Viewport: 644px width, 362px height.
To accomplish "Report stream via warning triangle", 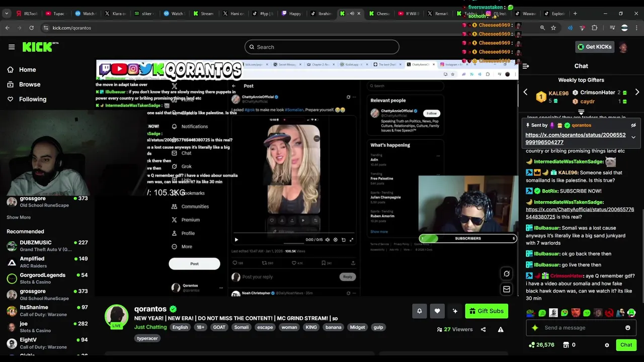I will click(501, 330).
